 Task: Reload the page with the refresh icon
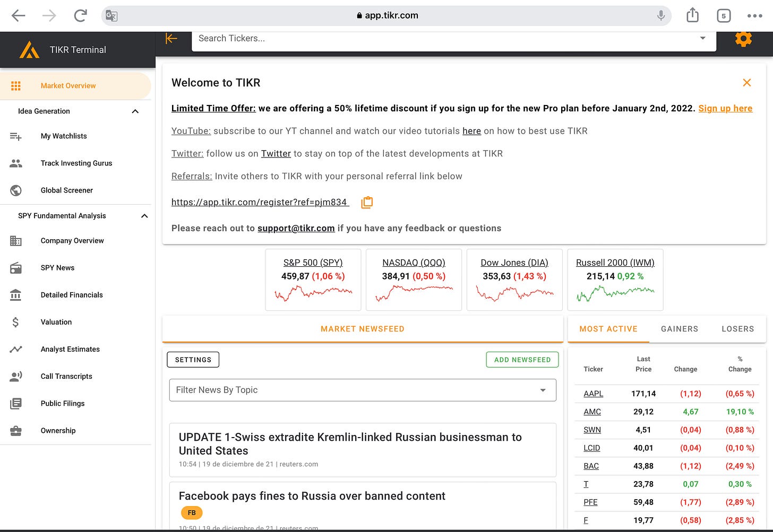(80, 16)
